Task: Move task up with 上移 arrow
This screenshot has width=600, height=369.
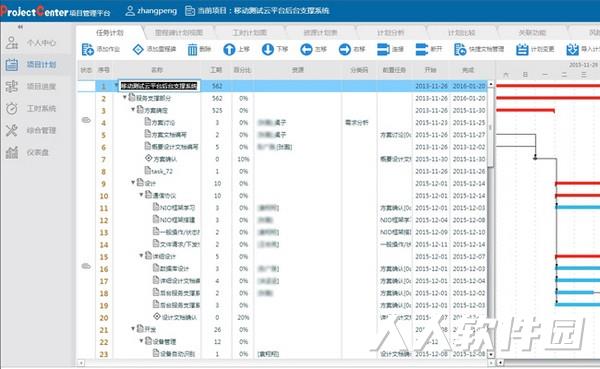Action: pos(229,49)
